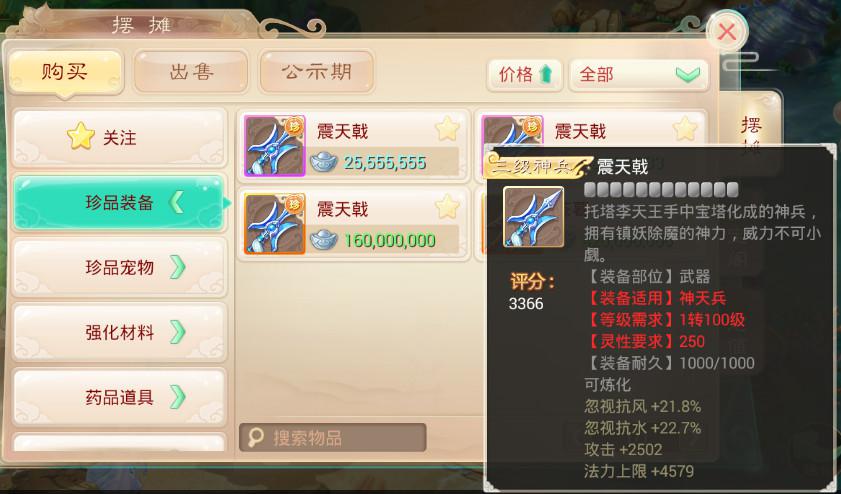Click the gold star icon next to 关注
Image resolution: width=841 pixels, height=494 pixels.
[81, 136]
